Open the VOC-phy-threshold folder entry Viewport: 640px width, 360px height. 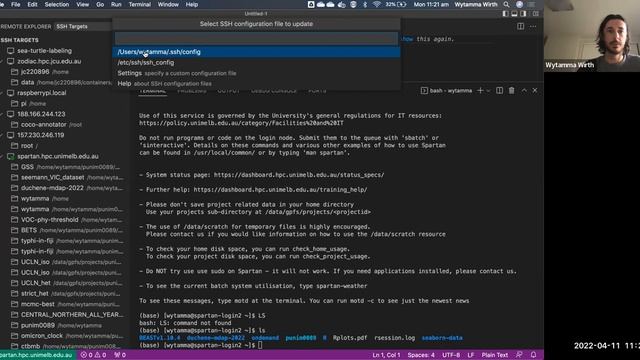click(x=66, y=220)
